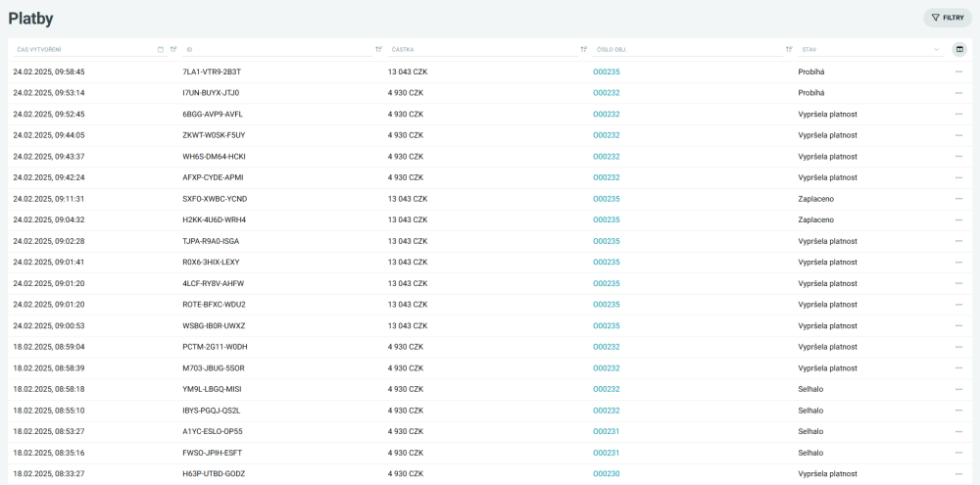Sort by Částka column
Screen dimensions: 980x485
(584, 49)
